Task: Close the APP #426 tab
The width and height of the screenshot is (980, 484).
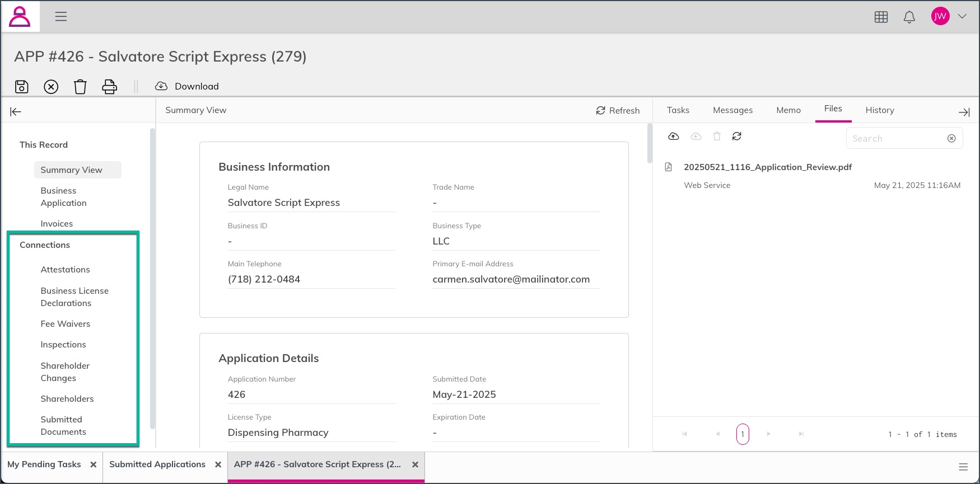Action: coord(416,465)
